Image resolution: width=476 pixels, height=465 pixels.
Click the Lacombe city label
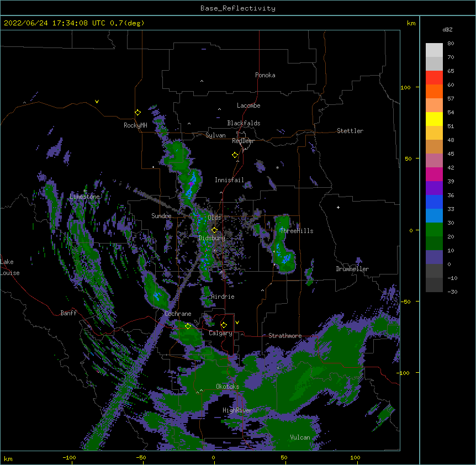pos(248,105)
